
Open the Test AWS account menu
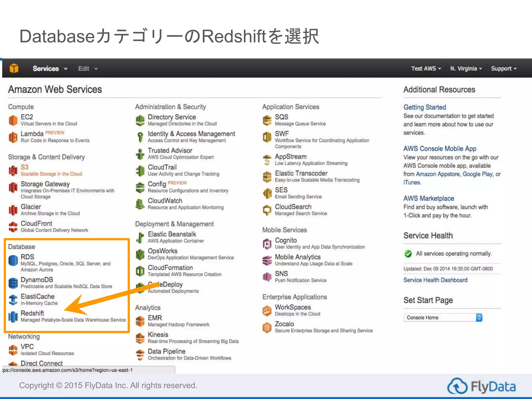426,69
